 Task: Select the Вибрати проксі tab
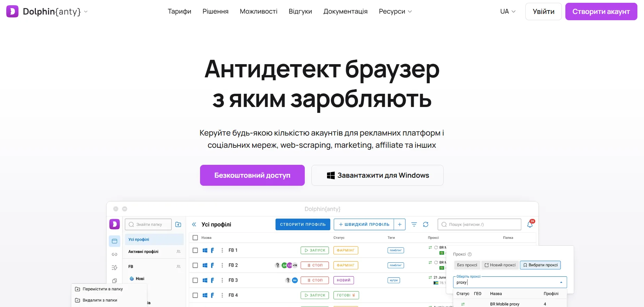(x=540, y=265)
